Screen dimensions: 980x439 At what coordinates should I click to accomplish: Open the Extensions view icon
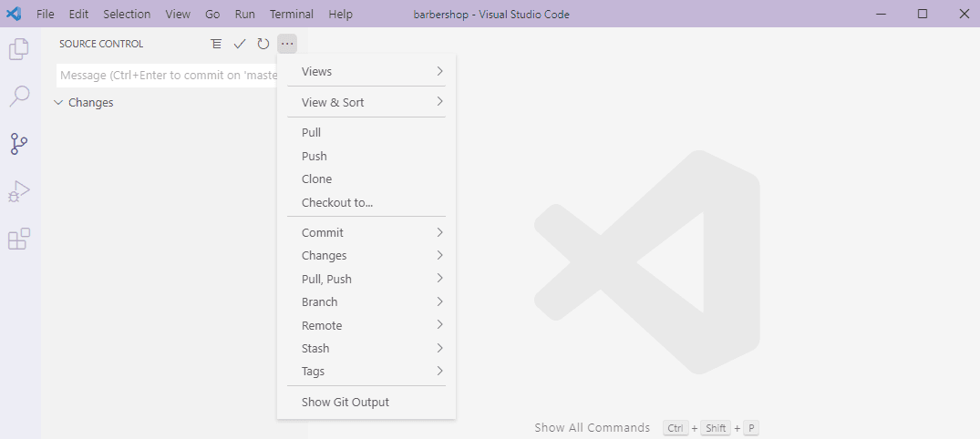click(x=19, y=239)
